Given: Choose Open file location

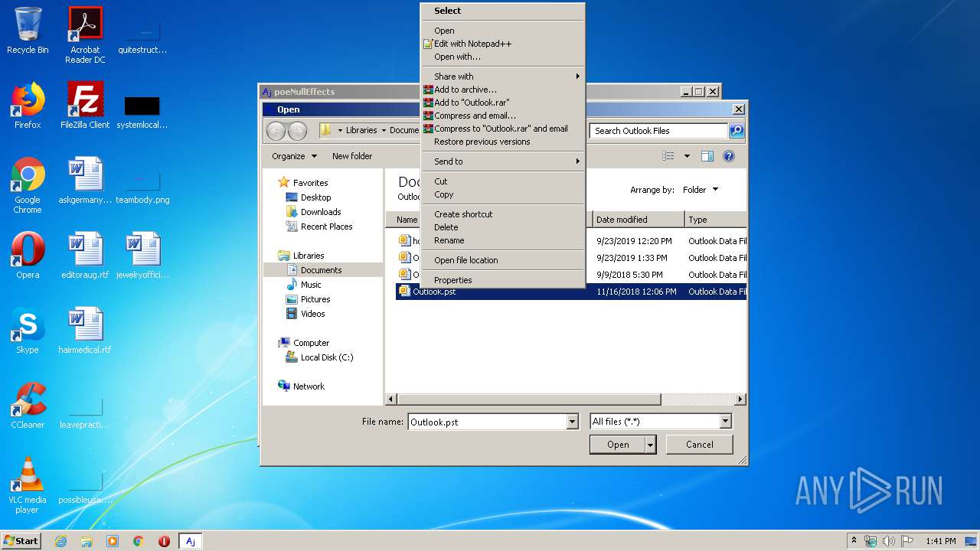Looking at the screenshot, I should [503, 260].
